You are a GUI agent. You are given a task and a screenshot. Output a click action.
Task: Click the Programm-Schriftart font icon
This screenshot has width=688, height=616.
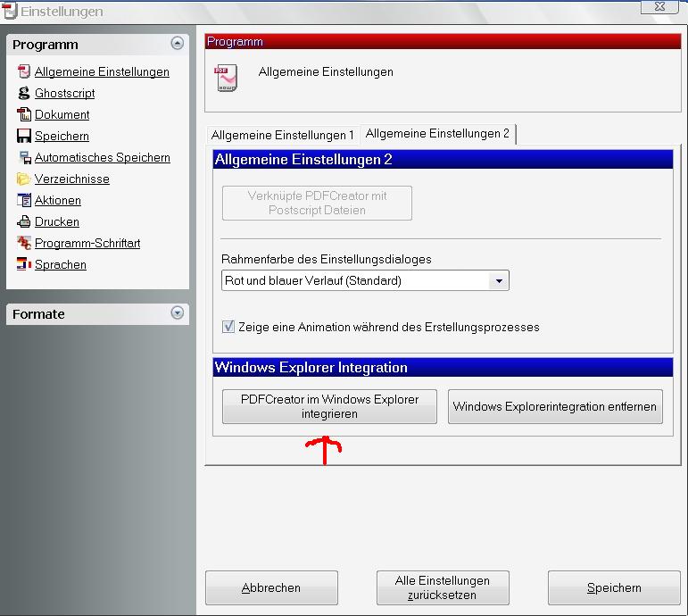(24, 243)
